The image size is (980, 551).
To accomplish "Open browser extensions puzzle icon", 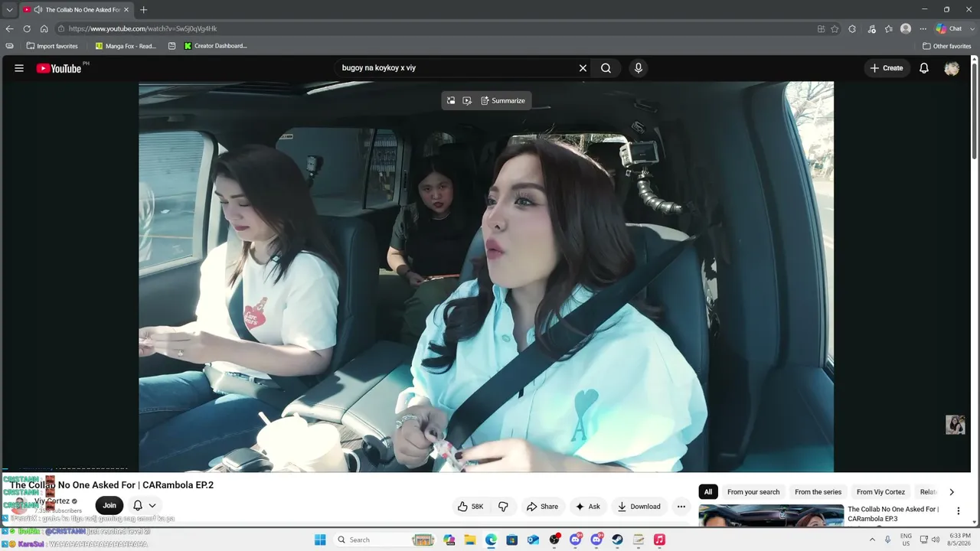I will click(x=852, y=29).
